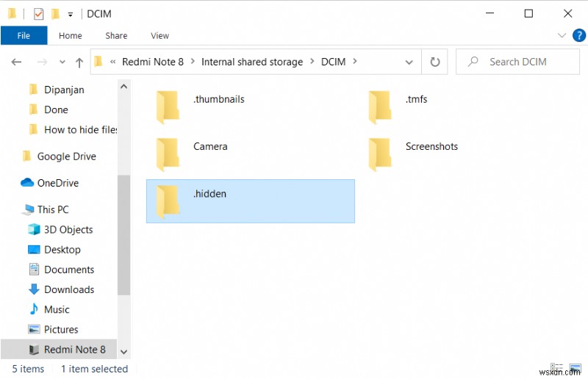Expand the address bar history dropdown
Viewport: 588px width, 379px height.
pyautogui.click(x=414, y=62)
